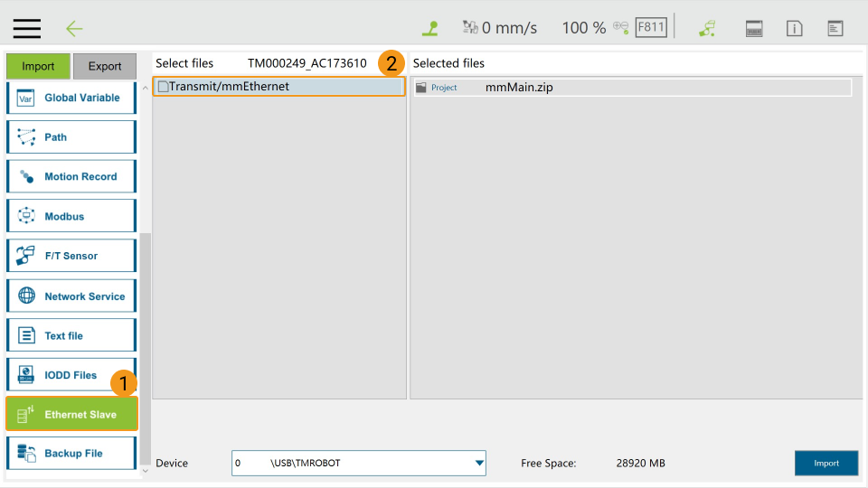The width and height of the screenshot is (868, 488).
Task: Click the Text file document icon
Action: tap(26, 335)
